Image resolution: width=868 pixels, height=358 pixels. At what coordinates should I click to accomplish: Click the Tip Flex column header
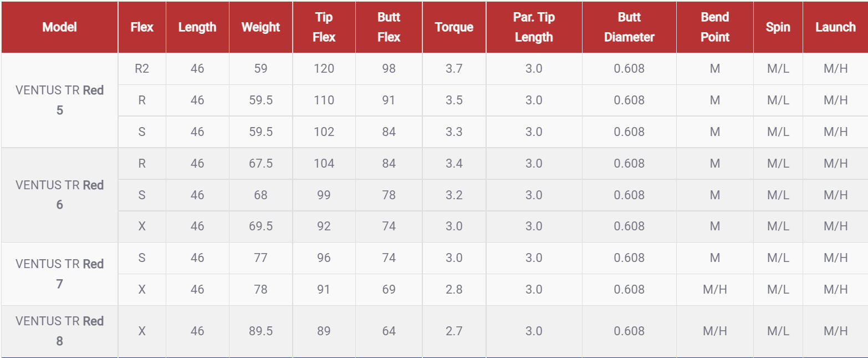click(324, 27)
